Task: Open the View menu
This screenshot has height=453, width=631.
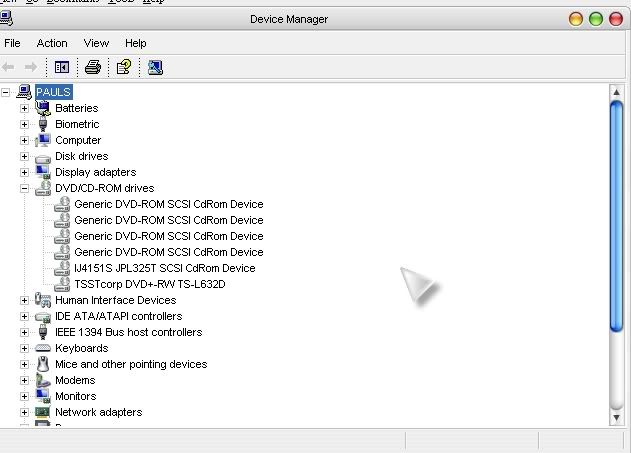Action: pos(96,43)
